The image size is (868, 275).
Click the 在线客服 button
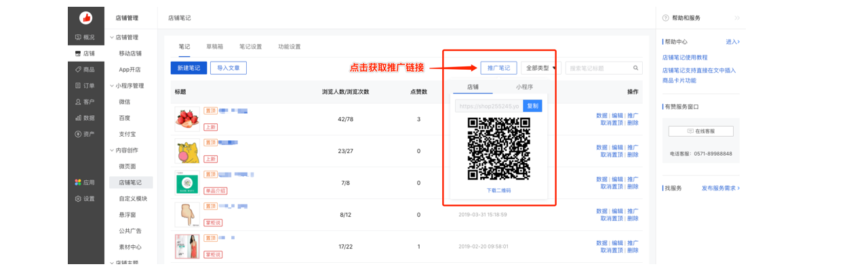(x=701, y=131)
